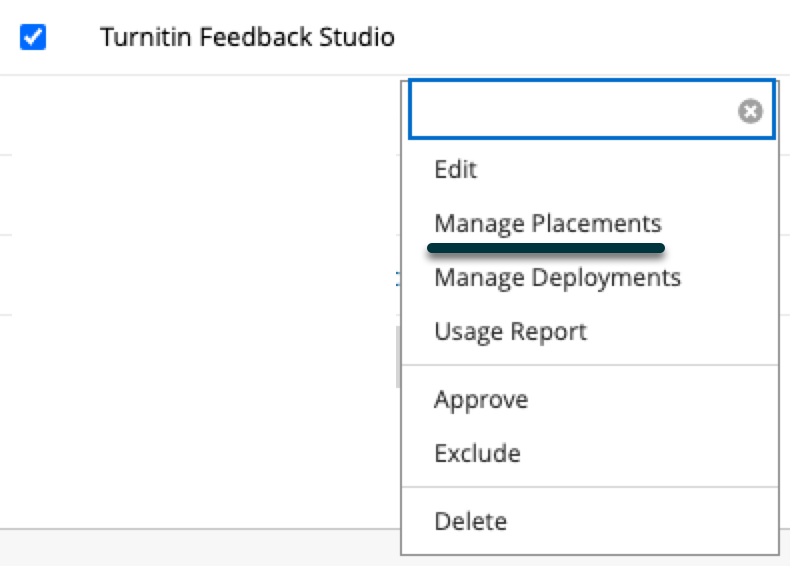The width and height of the screenshot is (790, 566).
Task: Select Exclude in the dropdown list
Action: pos(477,453)
